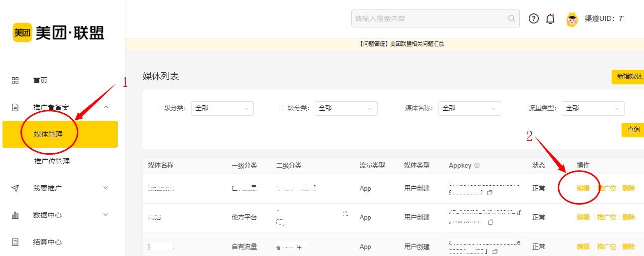The width and height of the screenshot is (644, 256).
Task: Go to 首页 in the sidebar
Action: pyautogui.click(x=40, y=80)
